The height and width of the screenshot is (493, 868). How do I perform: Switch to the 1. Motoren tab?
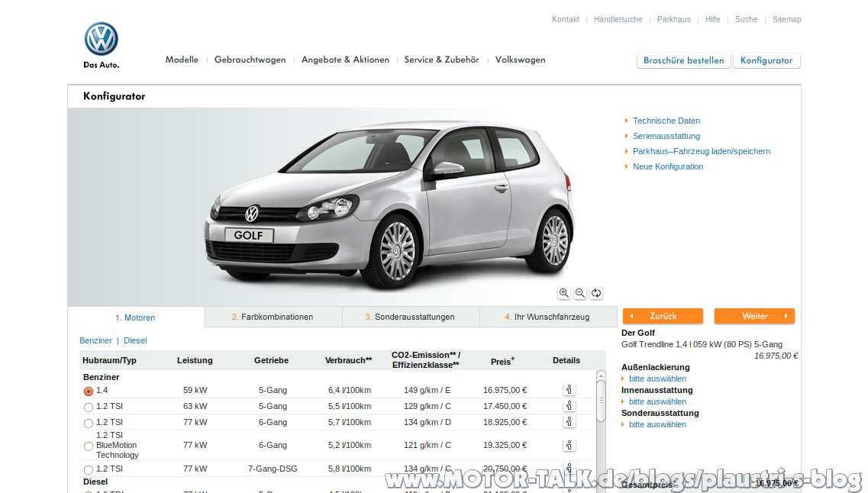136,317
